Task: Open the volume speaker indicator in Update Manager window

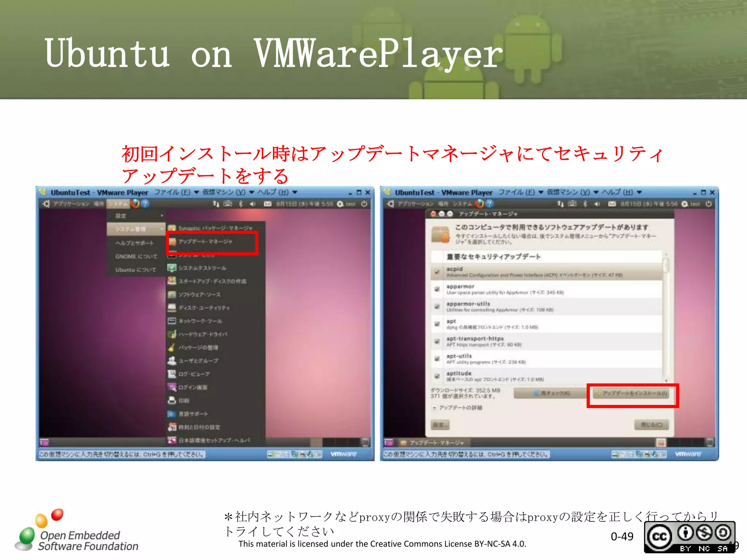Action: pyautogui.click(x=596, y=204)
